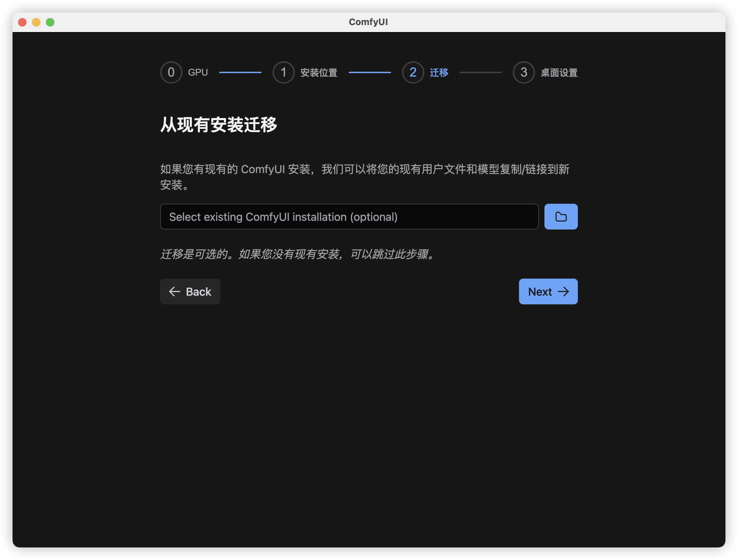
Task: Focus the existing ComfyUI installation path field
Action: (x=349, y=217)
